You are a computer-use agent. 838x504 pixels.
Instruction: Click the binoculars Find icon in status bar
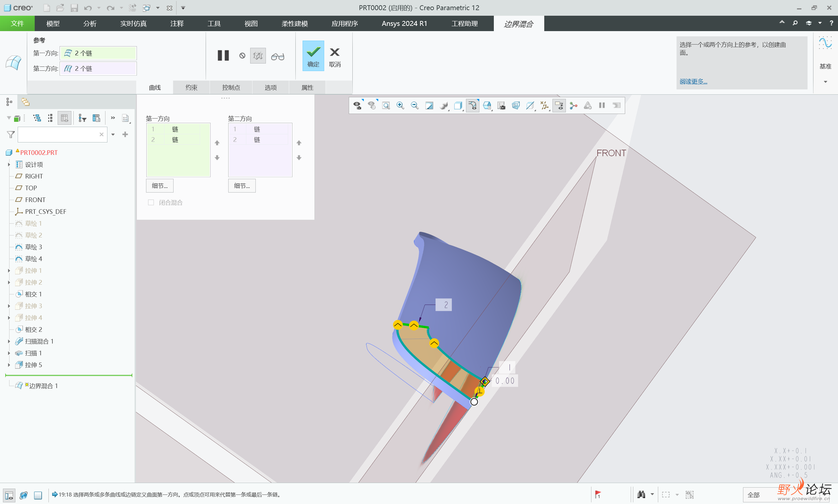pos(641,495)
